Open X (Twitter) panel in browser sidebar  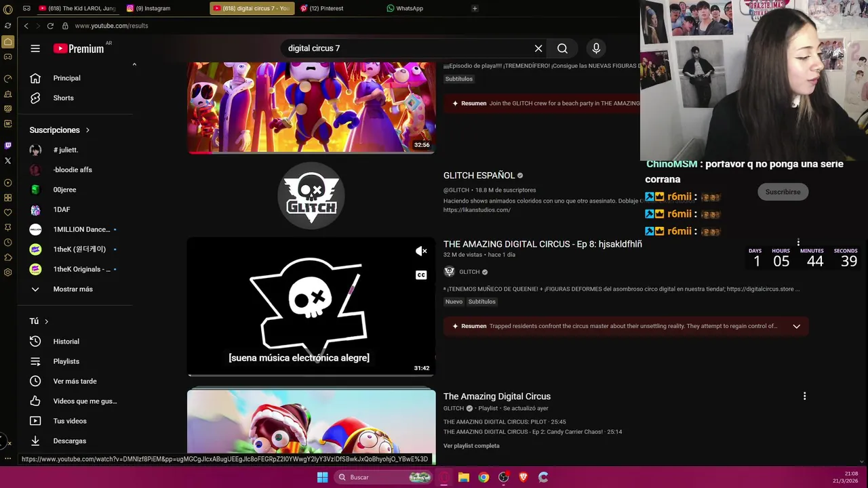7,161
